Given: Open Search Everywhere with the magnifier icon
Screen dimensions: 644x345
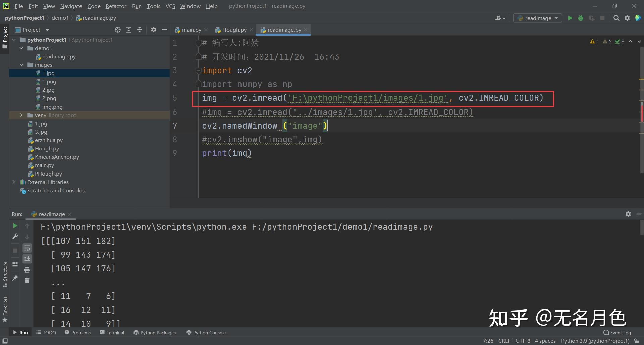Looking at the screenshot, I should pos(616,18).
